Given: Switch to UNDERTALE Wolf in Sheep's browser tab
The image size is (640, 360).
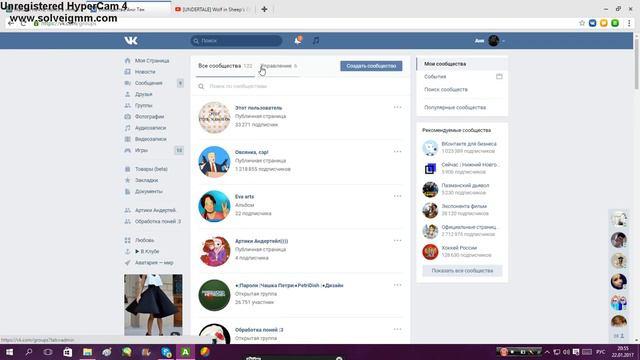Looking at the screenshot, I should pyautogui.click(x=212, y=9).
